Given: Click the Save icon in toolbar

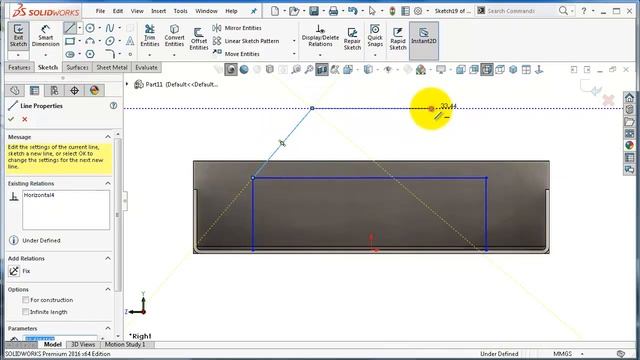Looking at the screenshot, I should click(313, 11).
